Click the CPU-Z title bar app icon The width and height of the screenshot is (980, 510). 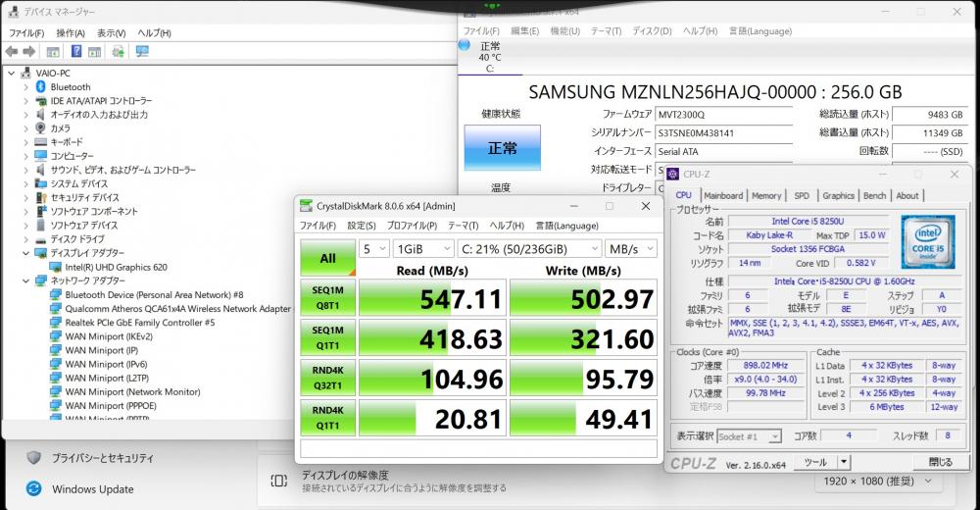click(673, 174)
